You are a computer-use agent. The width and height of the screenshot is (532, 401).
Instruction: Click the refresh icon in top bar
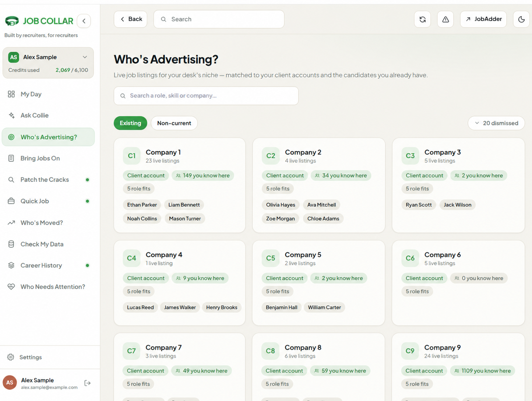(423, 19)
